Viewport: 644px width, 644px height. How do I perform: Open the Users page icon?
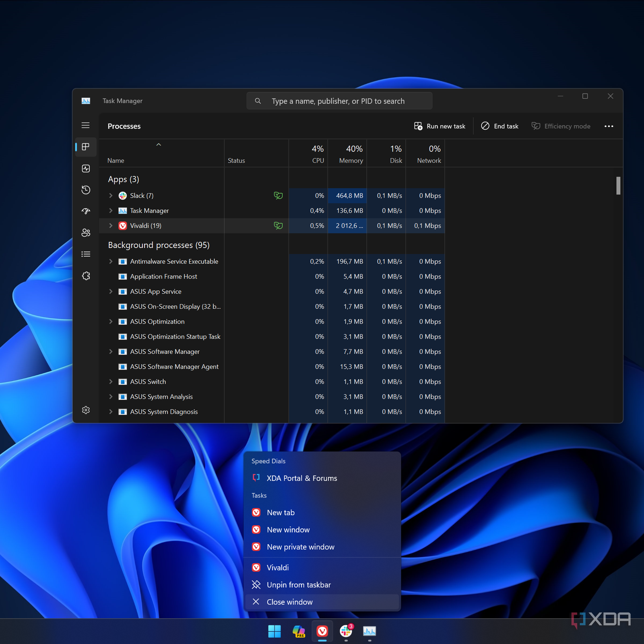[x=86, y=233]
